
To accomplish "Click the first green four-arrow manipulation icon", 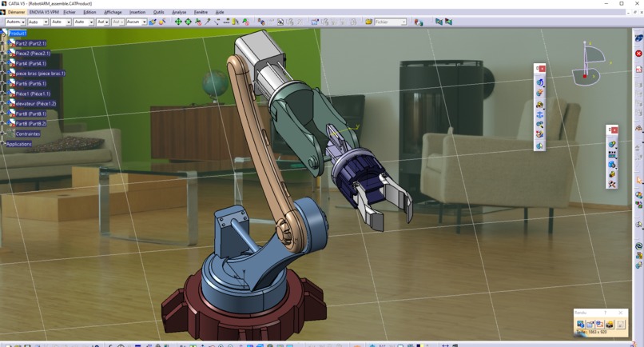I will (178, 22).
